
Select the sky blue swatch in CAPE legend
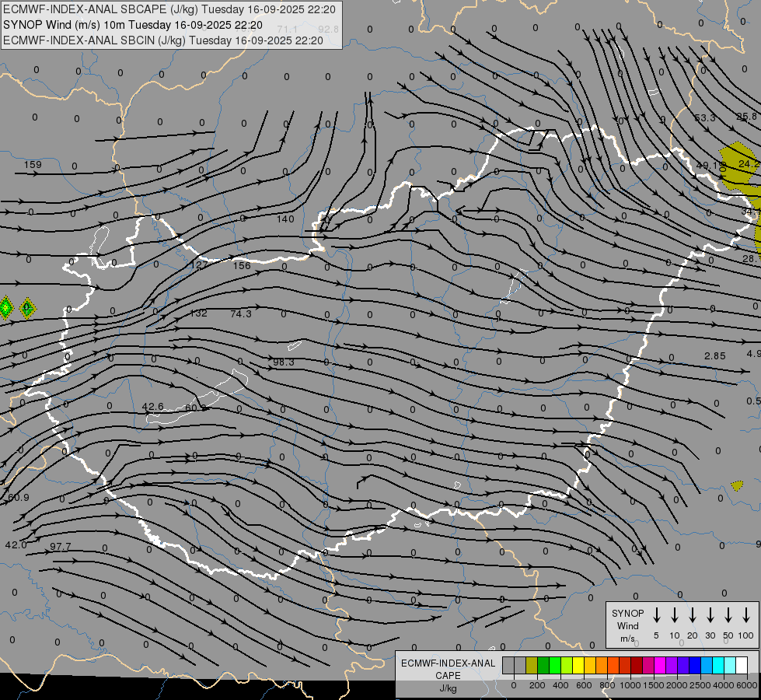pyautogui.click(x=706, y=665)
